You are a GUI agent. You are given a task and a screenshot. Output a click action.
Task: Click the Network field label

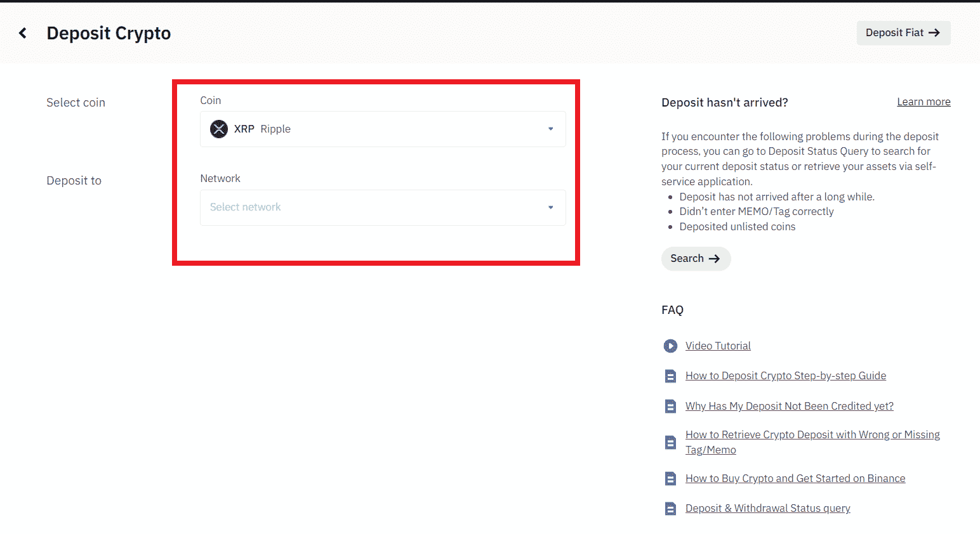[x=220, y=179]
